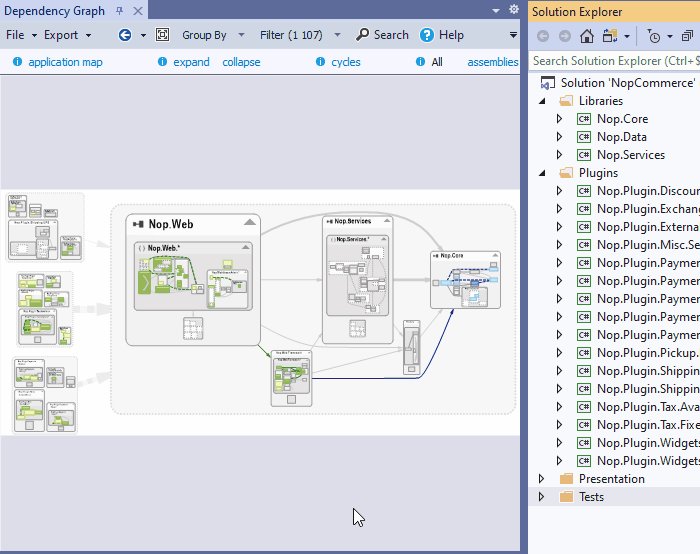
Task: Click Collapse All icon in Solution Explorer
Action: click(687, 36)
